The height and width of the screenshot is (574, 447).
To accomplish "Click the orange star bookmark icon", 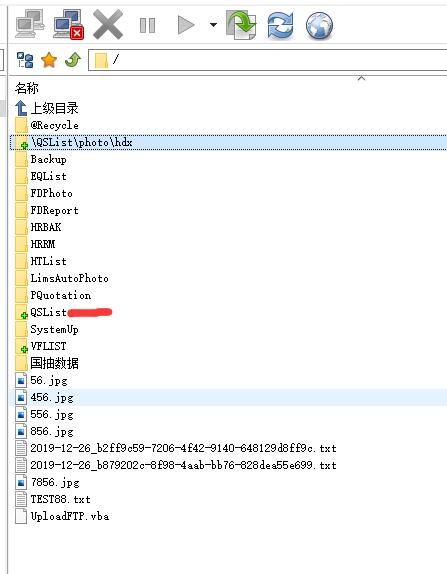I will click(x=49, y=60).
